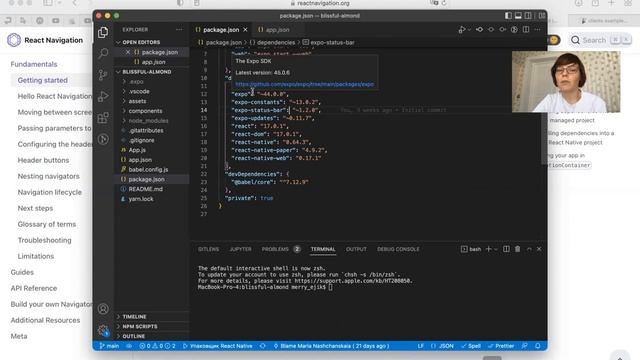The image size is (640, 360).
Task: Toggle the secondary sidebar layout icon
Action: point(528,16)
